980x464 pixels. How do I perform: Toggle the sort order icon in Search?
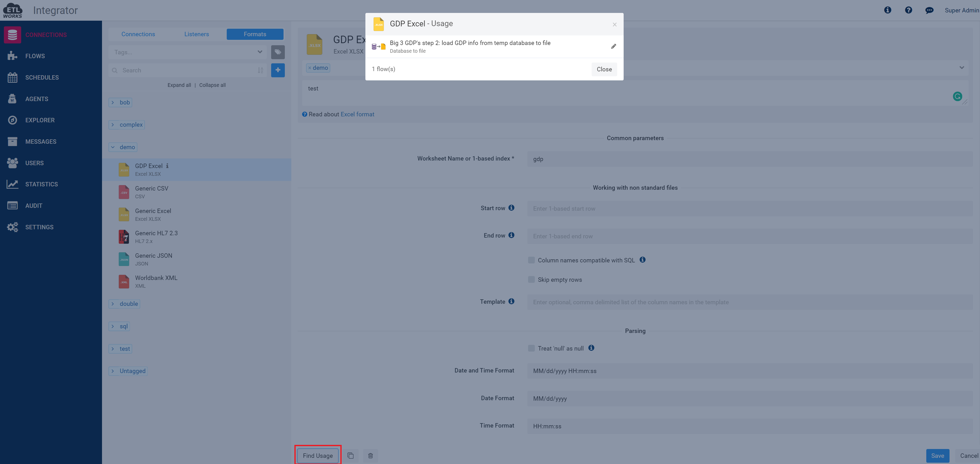pos(260,70)
